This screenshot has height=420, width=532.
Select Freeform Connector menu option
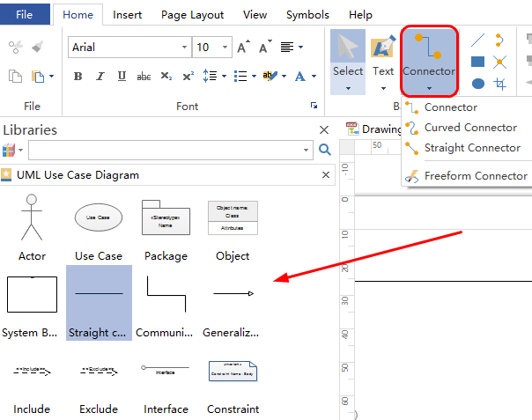pos(476,176)
